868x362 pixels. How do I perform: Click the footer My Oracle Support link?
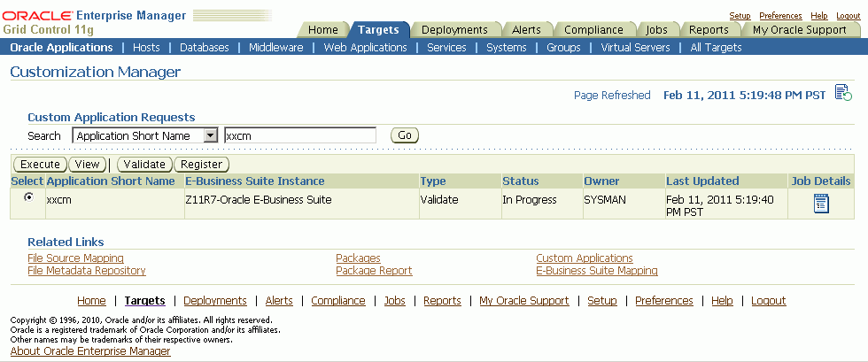coord(524,301)
